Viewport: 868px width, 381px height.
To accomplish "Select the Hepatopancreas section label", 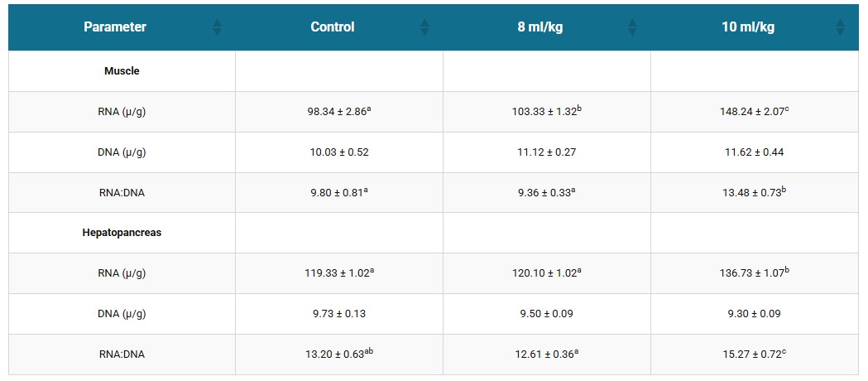I will tap(122, 233).
